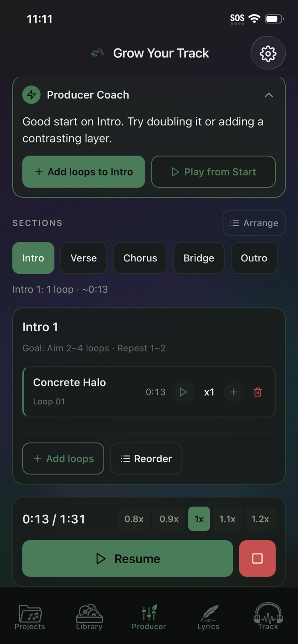Delete Concrete Halo using the trash icon
This screenshot has height=644, width=298.
[258, 392]
